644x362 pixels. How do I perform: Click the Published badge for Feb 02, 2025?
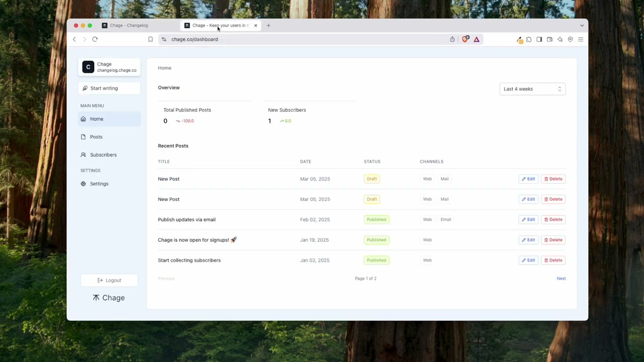[x=376, y=220]
